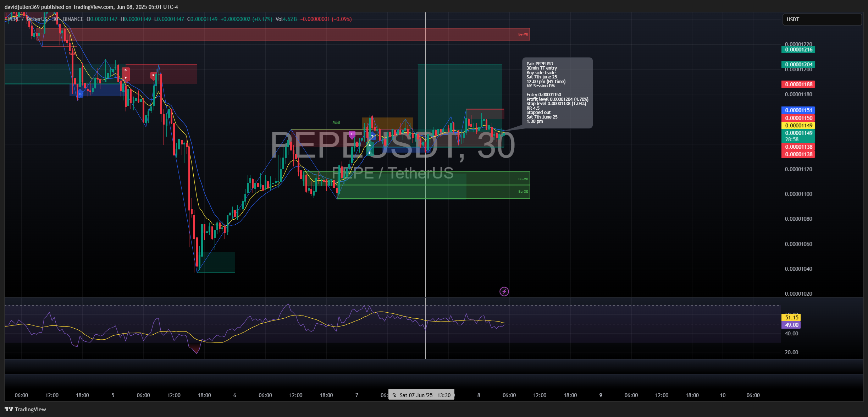Select the green MSB label
Image resolution: width=868 pixels, height=417 pixels.
click(x=336, y=122)
